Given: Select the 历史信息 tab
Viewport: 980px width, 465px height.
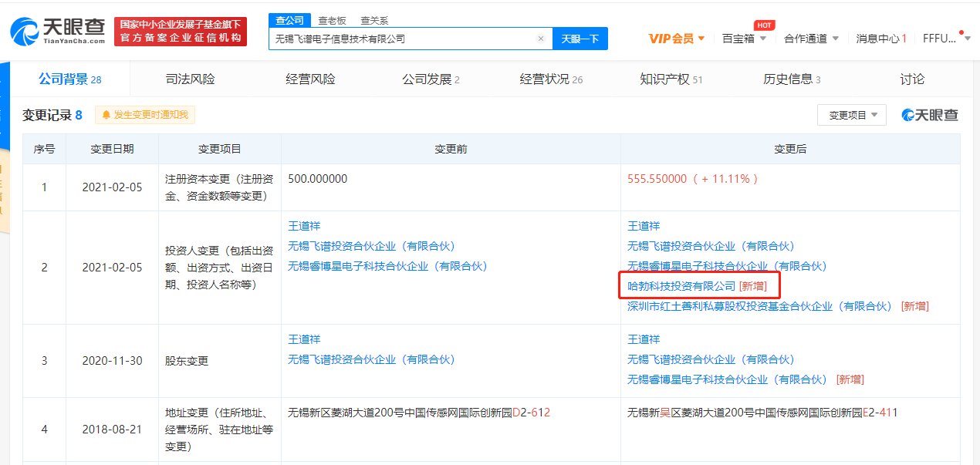Looking at the screenshot, I should tap(792, 79).
